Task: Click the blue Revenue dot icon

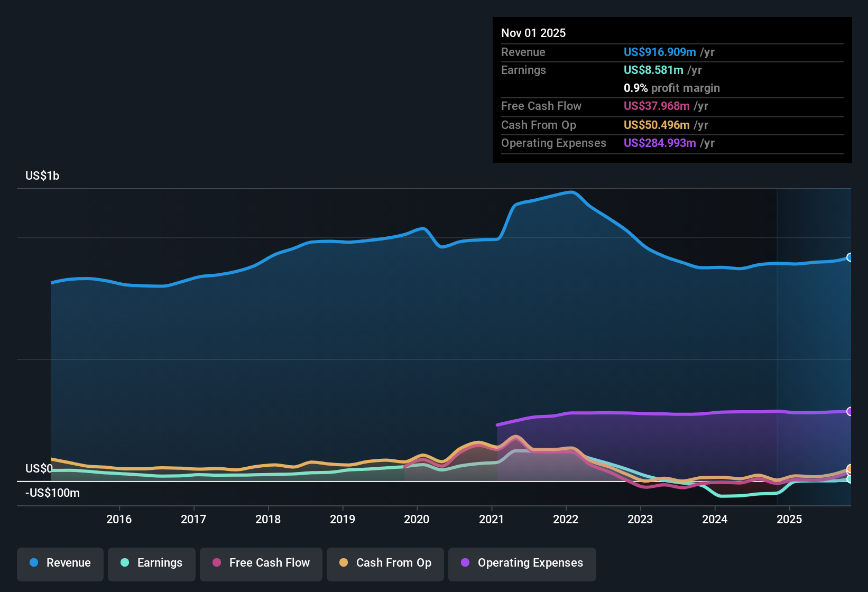Action: tap(33, 563)
